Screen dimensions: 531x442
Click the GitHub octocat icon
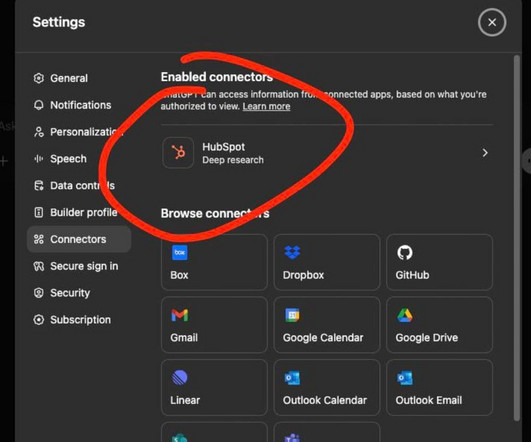405,252
